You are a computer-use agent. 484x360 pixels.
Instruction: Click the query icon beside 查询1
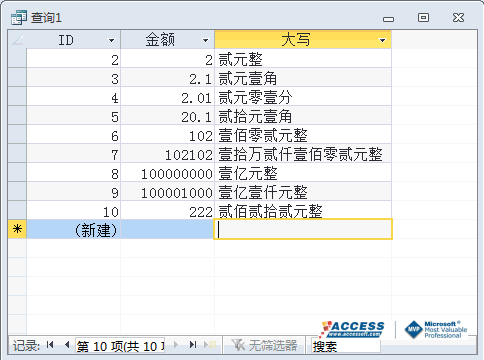coord(19,17)
